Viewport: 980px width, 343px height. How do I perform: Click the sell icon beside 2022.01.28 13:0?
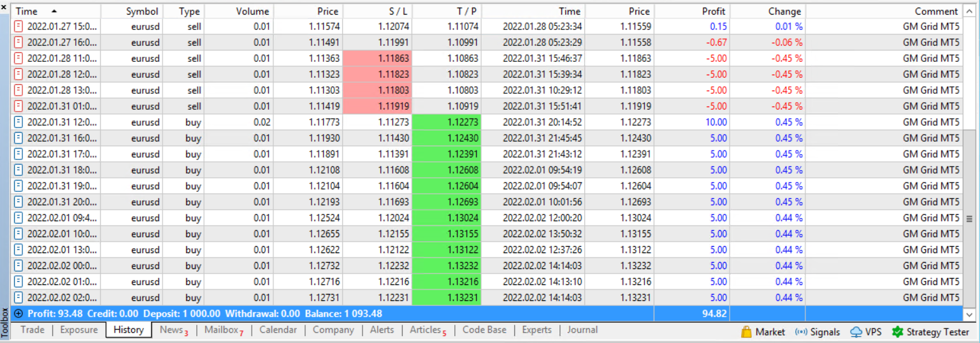pos(18,91)
